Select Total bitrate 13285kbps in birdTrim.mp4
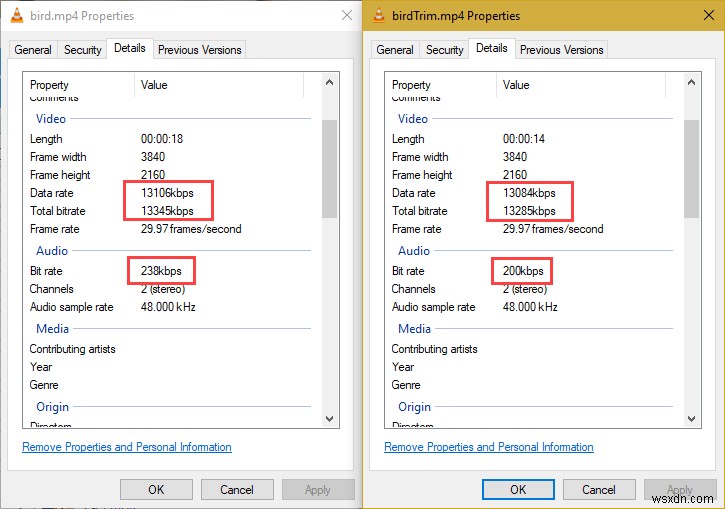725x509 pixels. point(529,211)
